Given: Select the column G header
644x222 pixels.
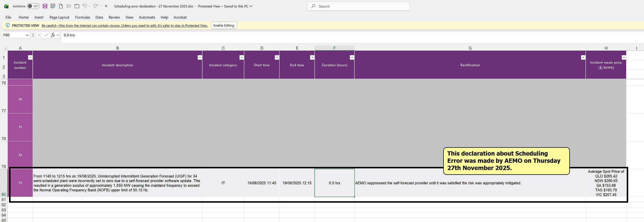Looking at the screenshot, I should pos(470,48).
